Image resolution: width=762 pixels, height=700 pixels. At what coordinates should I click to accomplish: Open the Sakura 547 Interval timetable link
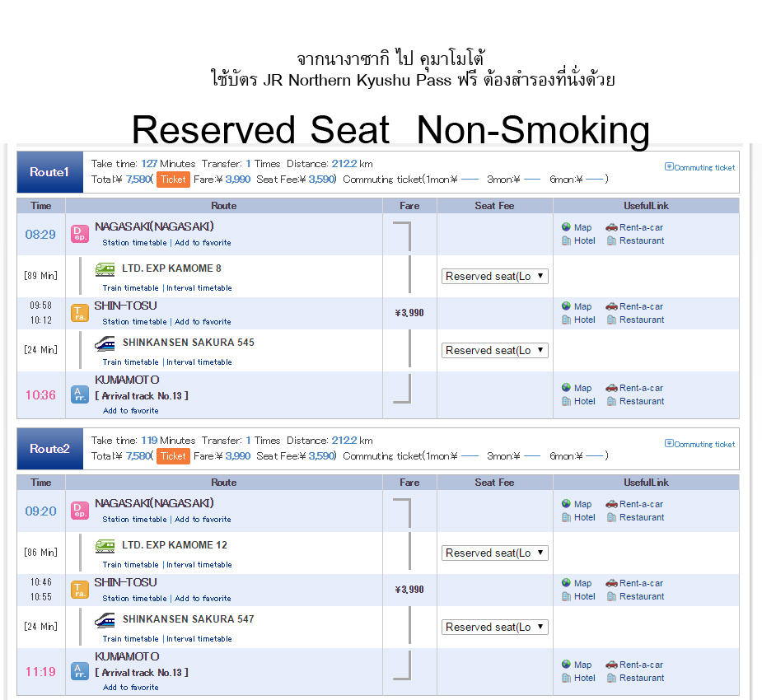click(199, 639)
